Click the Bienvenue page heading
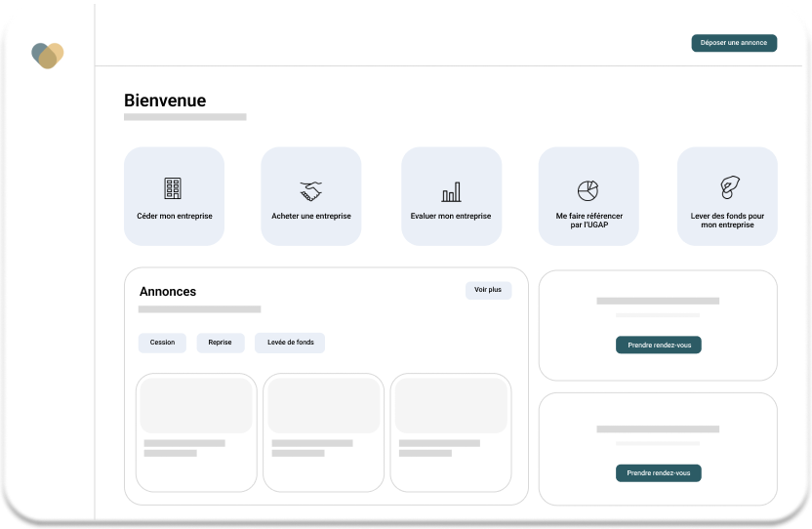812x529 pixels. point(165,101)
